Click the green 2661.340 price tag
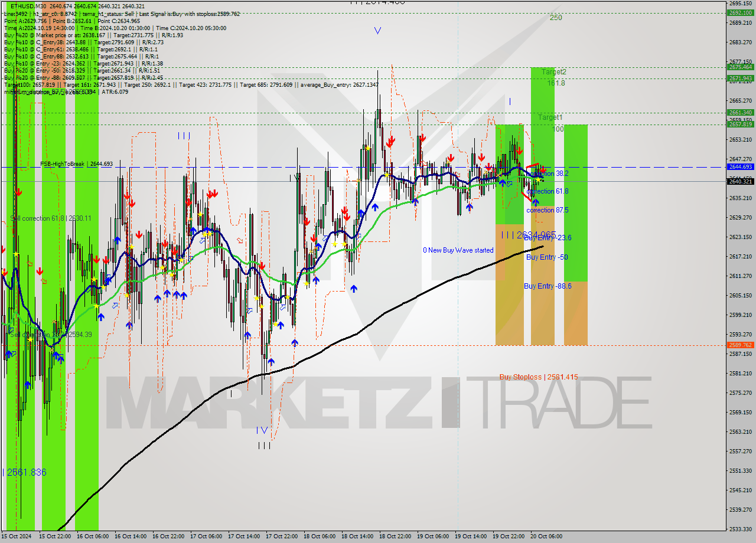The width and height of the screenshot is (756, 543). (x=741, y=112)
